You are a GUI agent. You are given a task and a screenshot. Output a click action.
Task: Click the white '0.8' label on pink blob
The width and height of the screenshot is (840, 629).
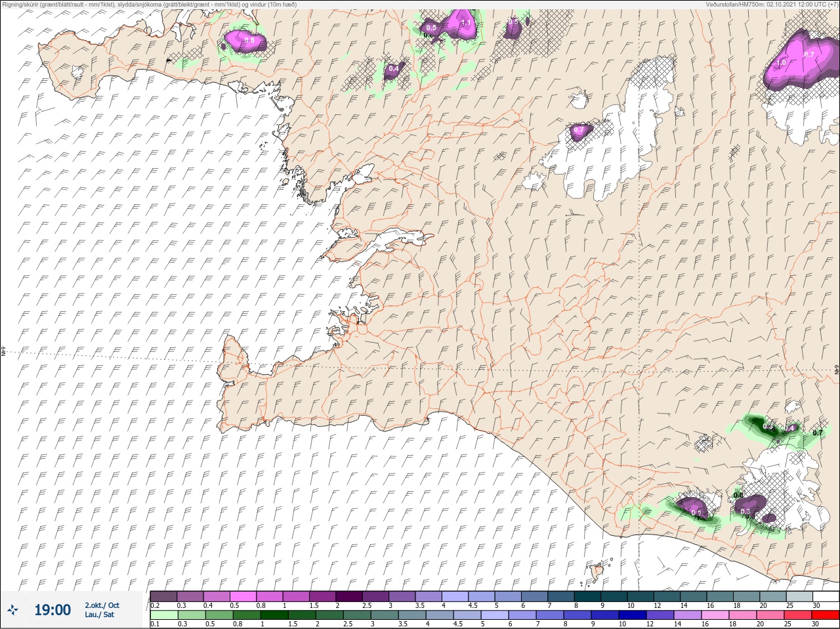click(249, 40)
